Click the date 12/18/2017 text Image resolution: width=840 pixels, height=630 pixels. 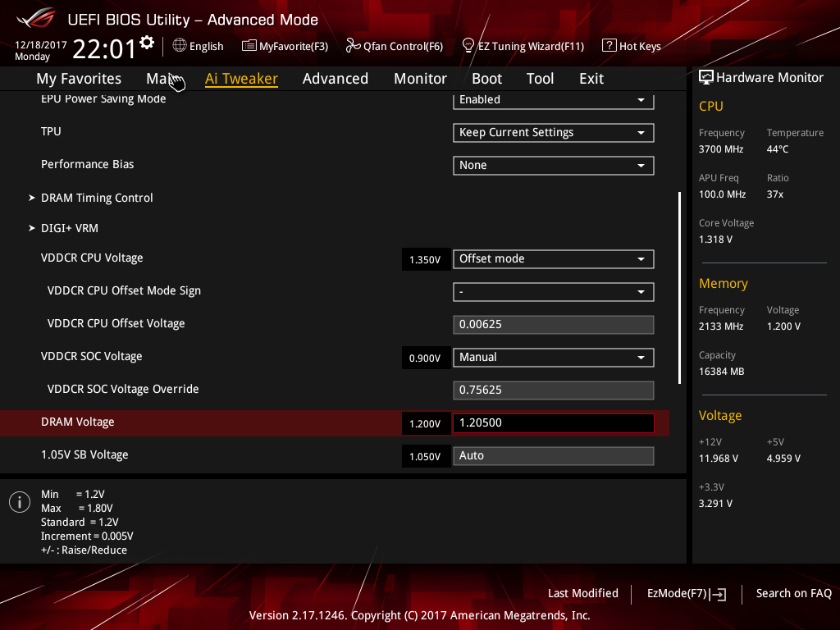point(41,45)
